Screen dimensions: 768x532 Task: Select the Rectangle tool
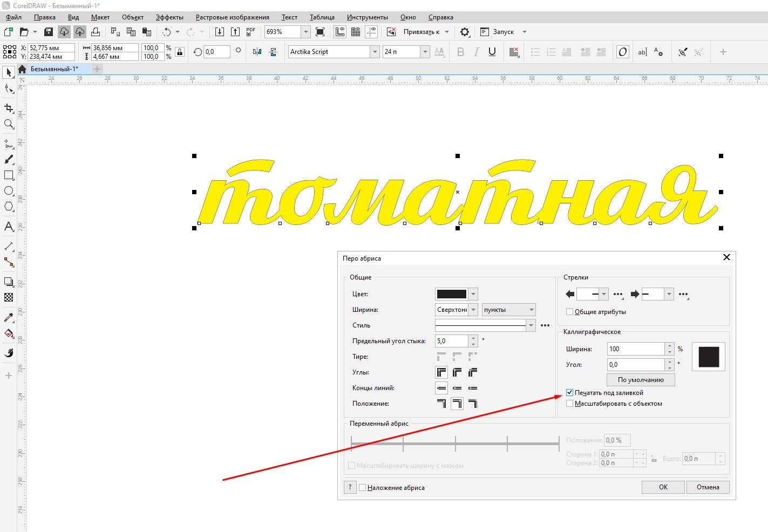tap(9, 175)
